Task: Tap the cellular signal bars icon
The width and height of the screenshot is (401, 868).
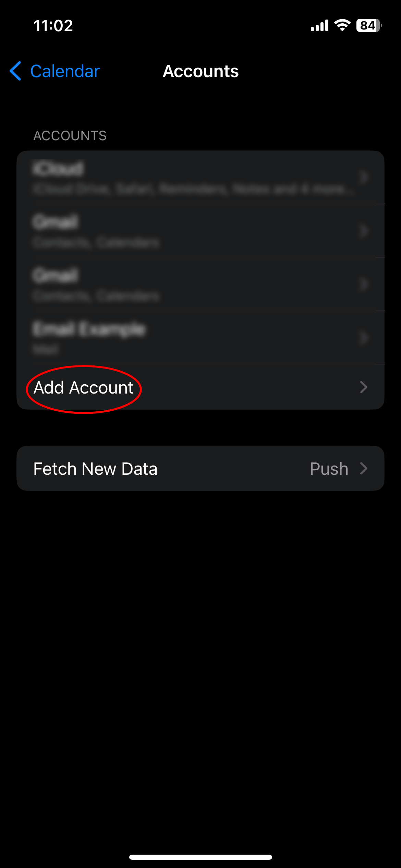Action: tap(319, 25)
